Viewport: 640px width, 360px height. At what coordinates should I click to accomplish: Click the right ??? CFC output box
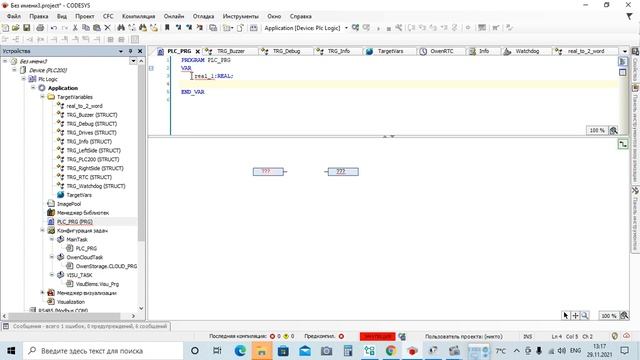pyautogui.click(x=343, y=172)
